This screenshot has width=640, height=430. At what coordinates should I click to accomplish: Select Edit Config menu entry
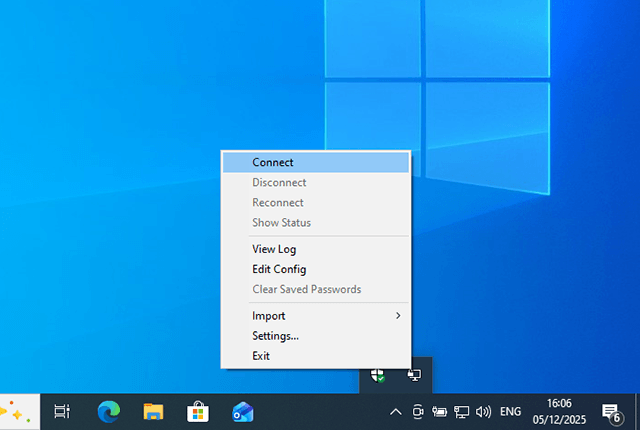pos(279,269)
